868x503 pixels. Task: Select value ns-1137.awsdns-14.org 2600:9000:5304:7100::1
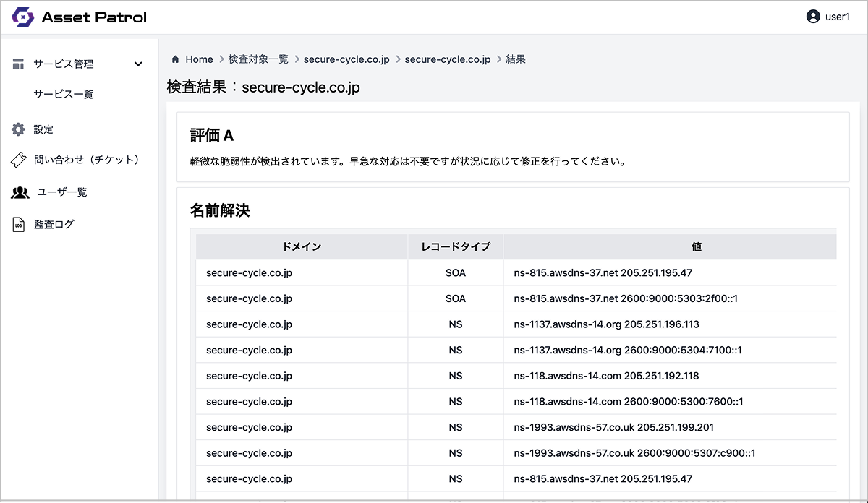tap(628, 351)
